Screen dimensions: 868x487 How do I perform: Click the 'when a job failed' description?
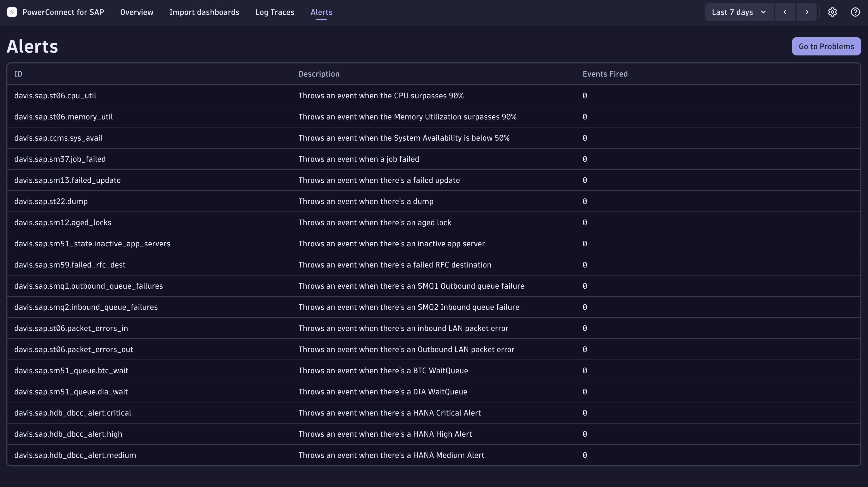pyautogui.click(x=359, y=159)
